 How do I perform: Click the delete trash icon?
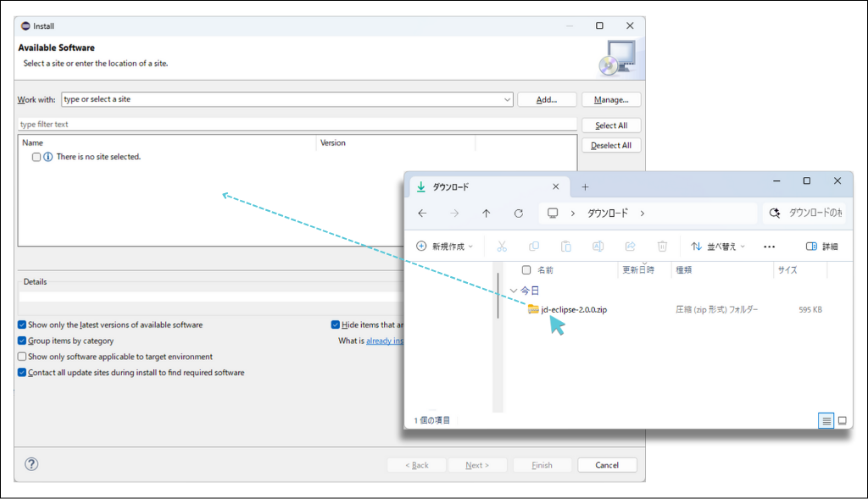pyautogui.click(x=662, y=247)
